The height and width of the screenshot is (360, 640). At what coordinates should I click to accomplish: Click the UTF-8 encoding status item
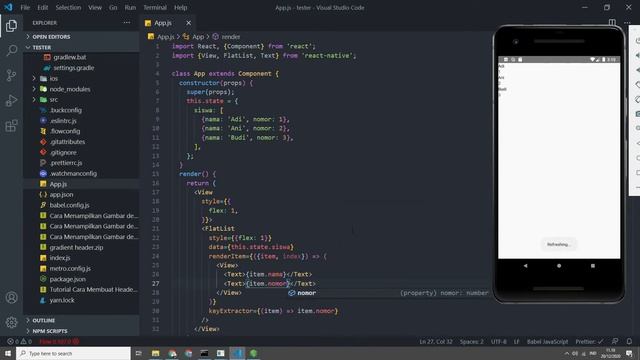(498, 341)
